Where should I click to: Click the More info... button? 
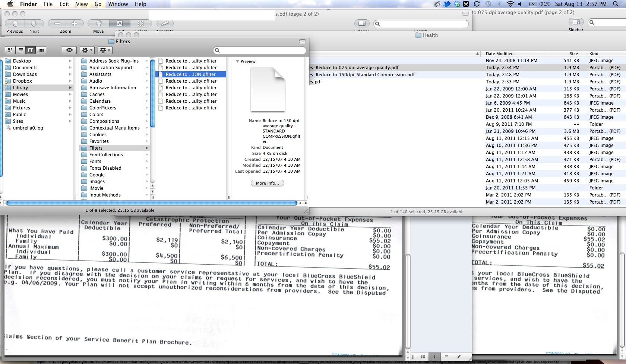pyautogui.click(x=267, y=183)
